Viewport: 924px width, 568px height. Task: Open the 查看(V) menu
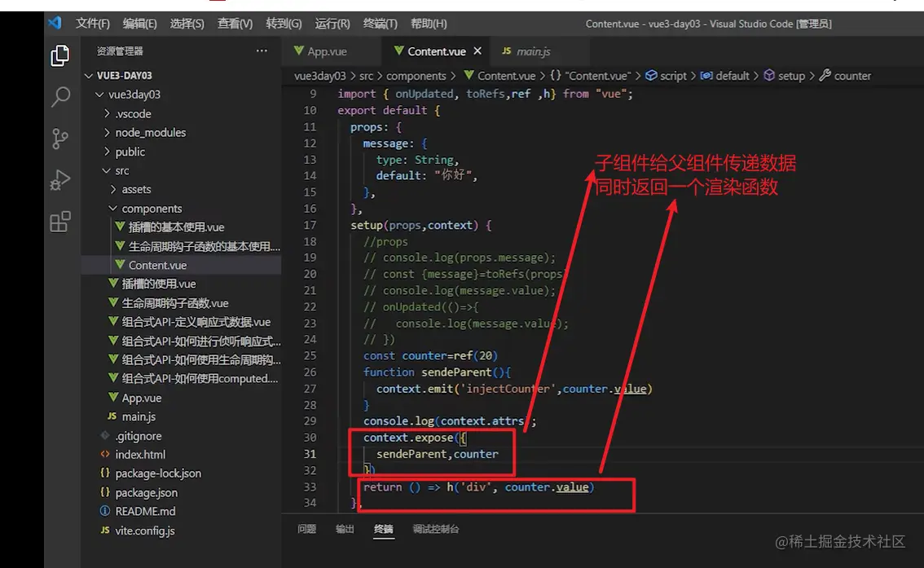(x=235, y=24)
